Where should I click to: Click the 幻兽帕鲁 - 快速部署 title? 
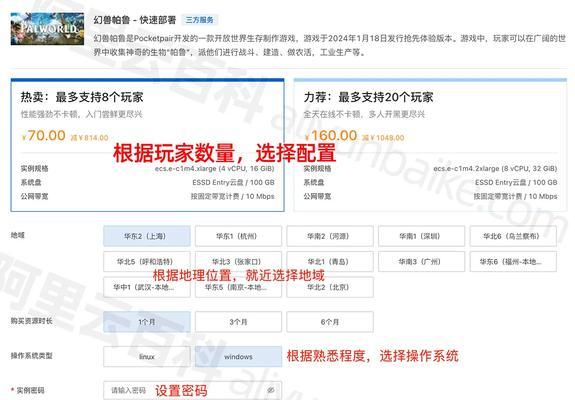[135, 20]
